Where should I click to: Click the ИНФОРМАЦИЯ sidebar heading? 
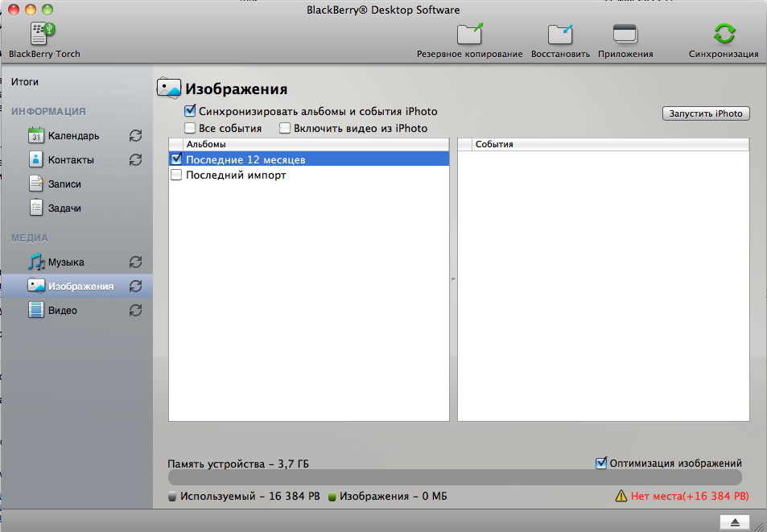click(48, 112)
